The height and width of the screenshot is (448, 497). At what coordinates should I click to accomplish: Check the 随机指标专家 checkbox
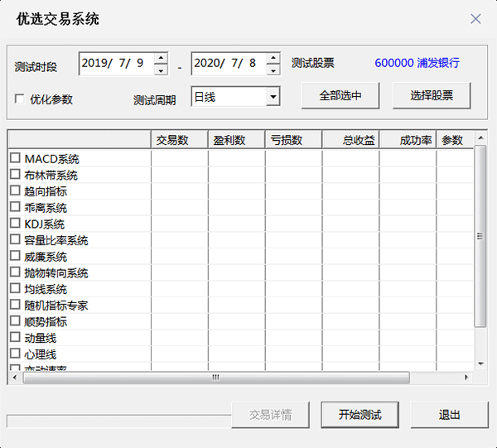(15, 305)
